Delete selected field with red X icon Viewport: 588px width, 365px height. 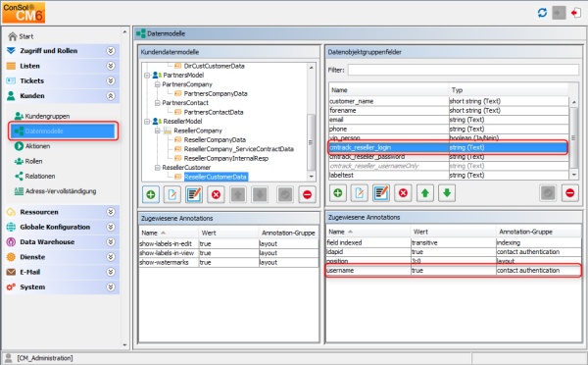(403, 193)
